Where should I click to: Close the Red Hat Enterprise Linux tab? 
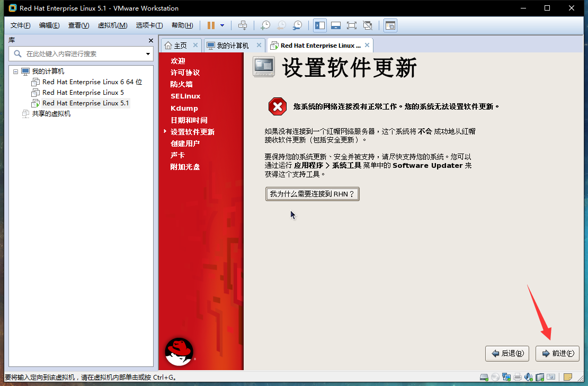(x=367, y=45)
